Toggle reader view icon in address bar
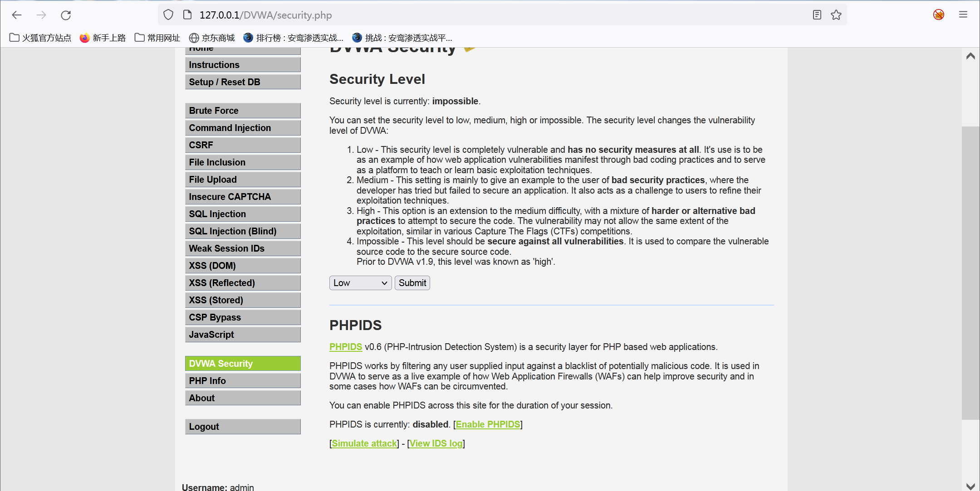Screen dimensions: 980x491 817,15
